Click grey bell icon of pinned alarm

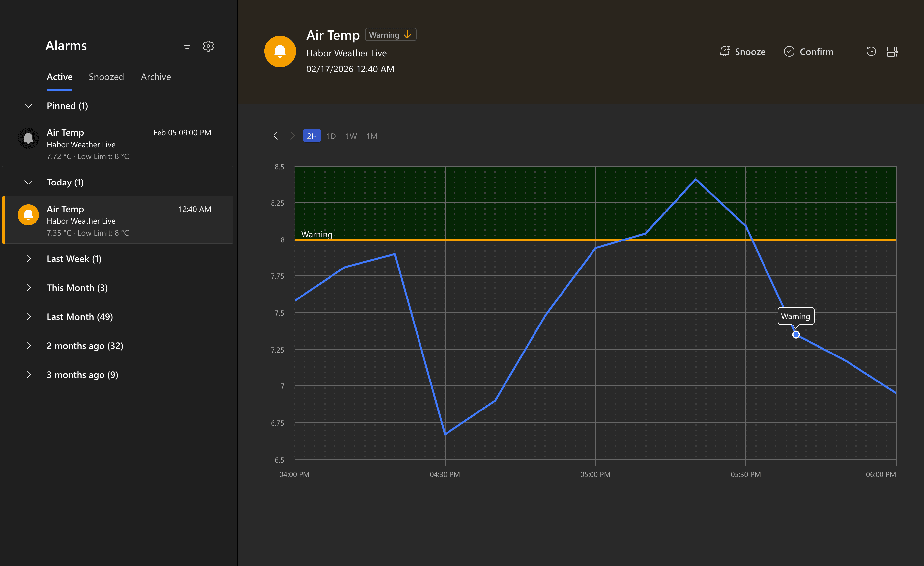[28, 138]
